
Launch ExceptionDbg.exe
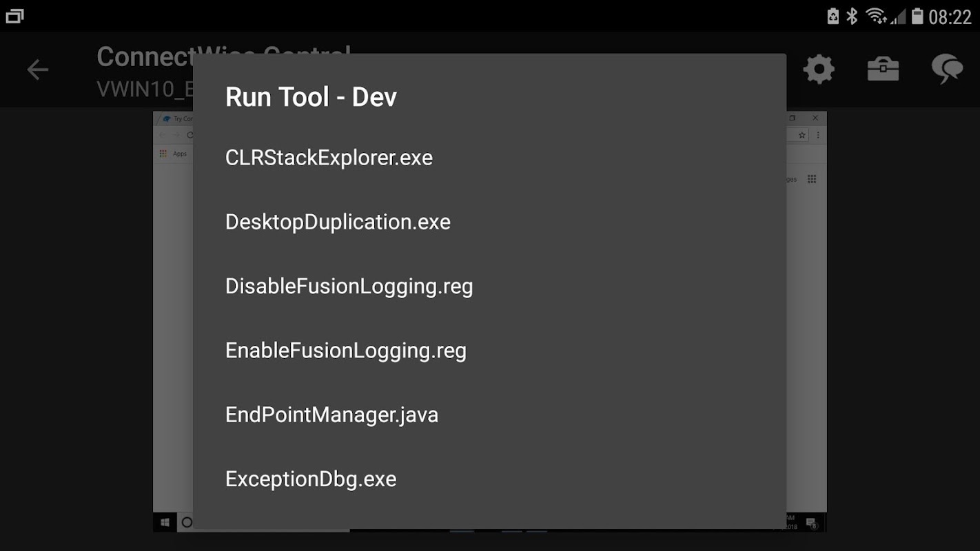(311, 479)
